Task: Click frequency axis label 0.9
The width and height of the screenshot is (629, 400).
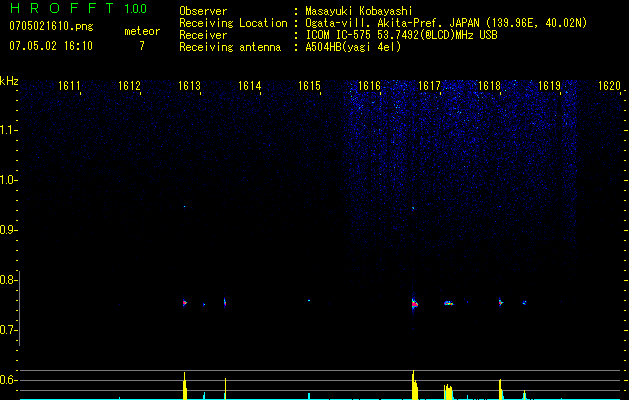Action: coord(8,230)
